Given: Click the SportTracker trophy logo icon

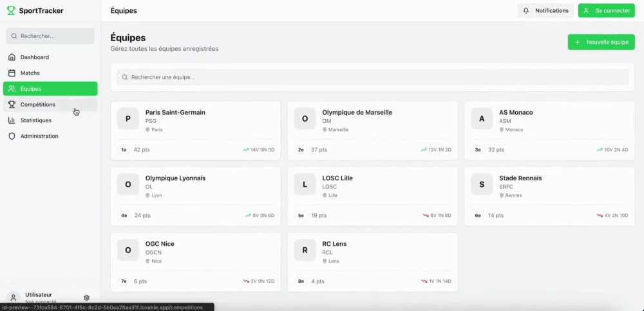Looking at the screenshot, I should click(11, 10).
